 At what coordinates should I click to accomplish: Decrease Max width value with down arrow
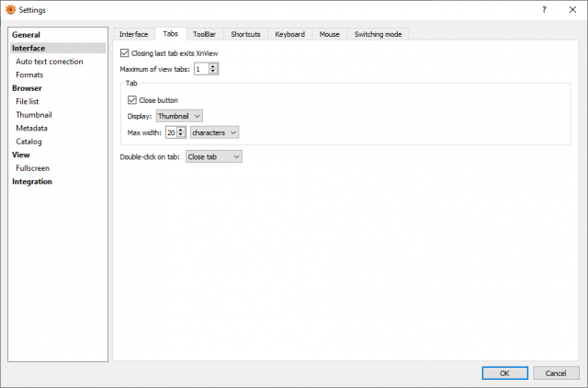click(181, 135)
